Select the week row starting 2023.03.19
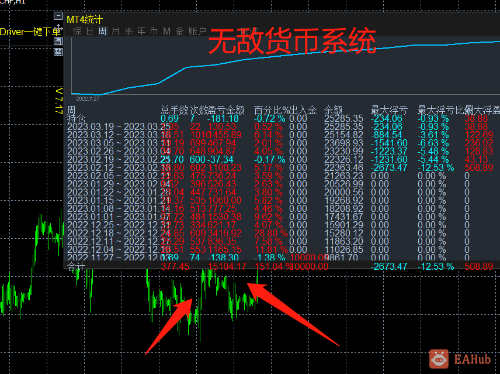The image size is (500, 374). point(282,127)
